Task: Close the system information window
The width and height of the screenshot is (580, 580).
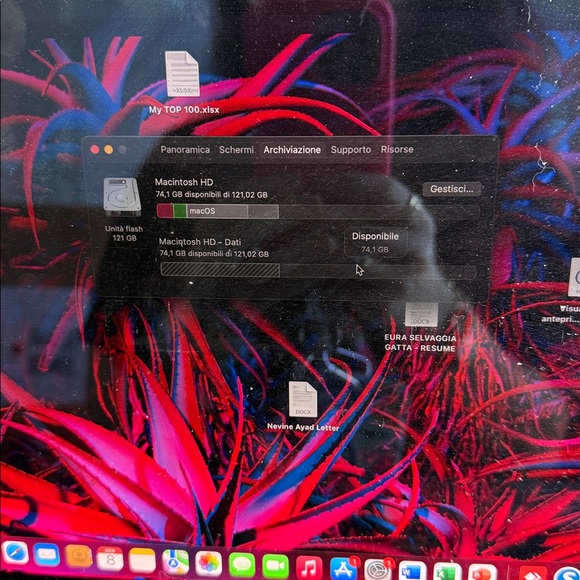Action: pos(95,149)
